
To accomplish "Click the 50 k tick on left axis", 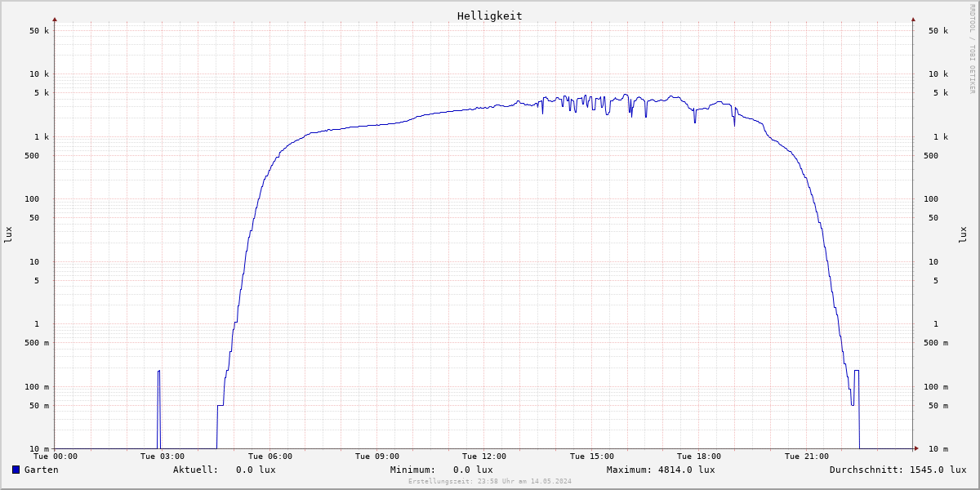I will coord(39,31).
